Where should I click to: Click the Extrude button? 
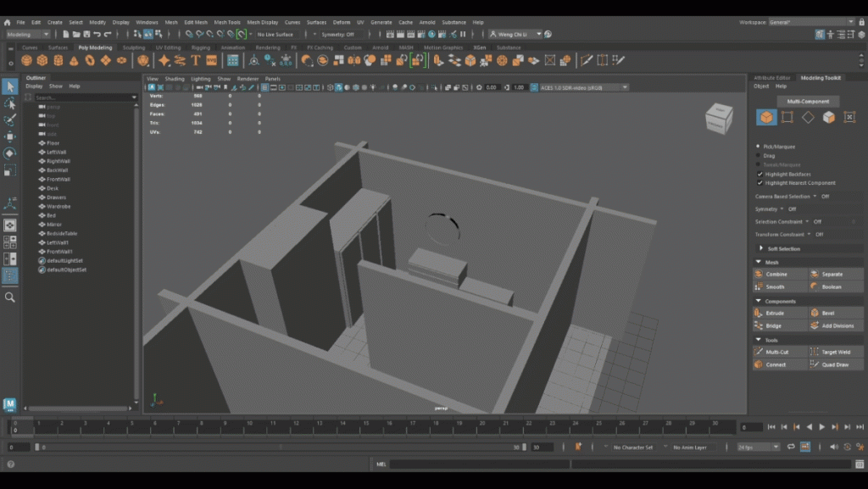click(775, 314)
